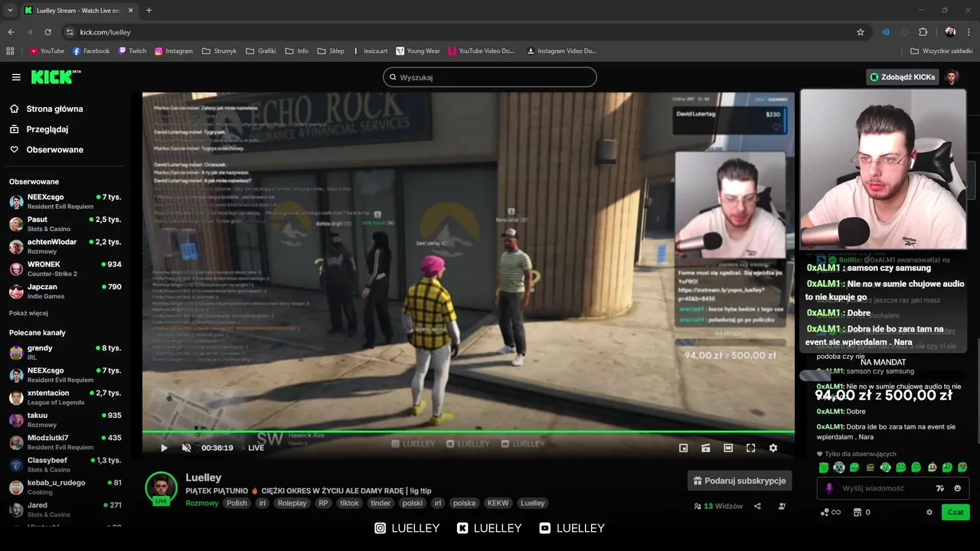Expand followed list with Pokaż więcej
This screenshot has height=551, width=980.
28,313
